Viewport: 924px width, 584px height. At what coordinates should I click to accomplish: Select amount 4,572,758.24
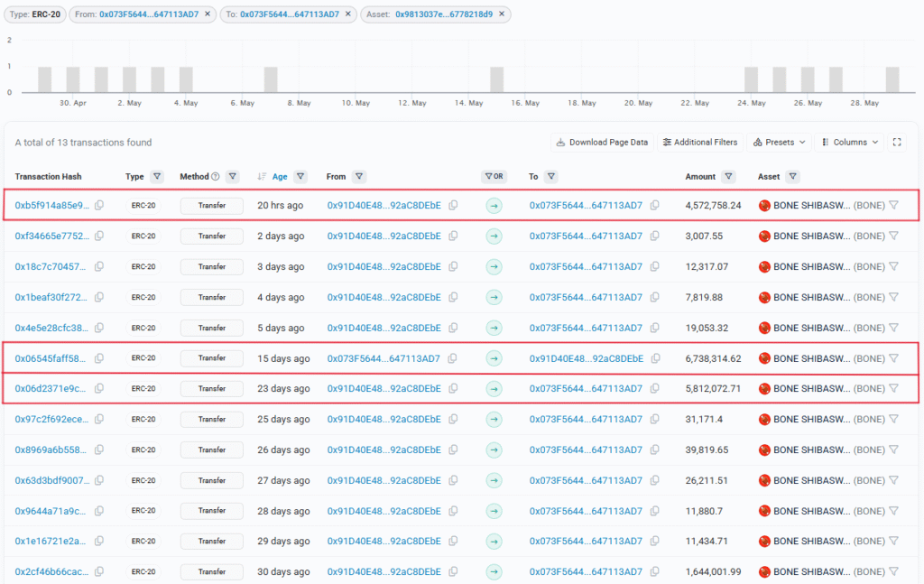click(713, 205)
